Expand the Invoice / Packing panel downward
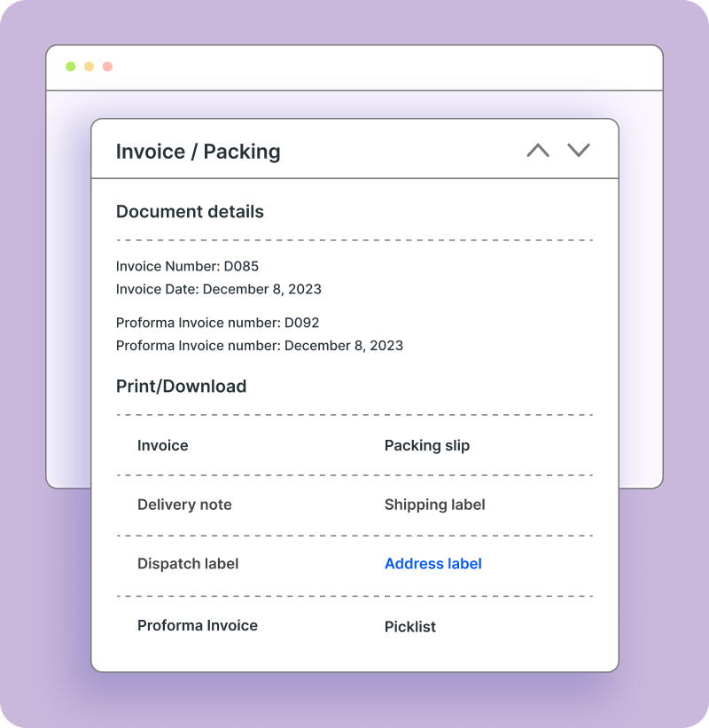This screenshot has width=709, height=728. pyautogui.click(x=579, y=151)
